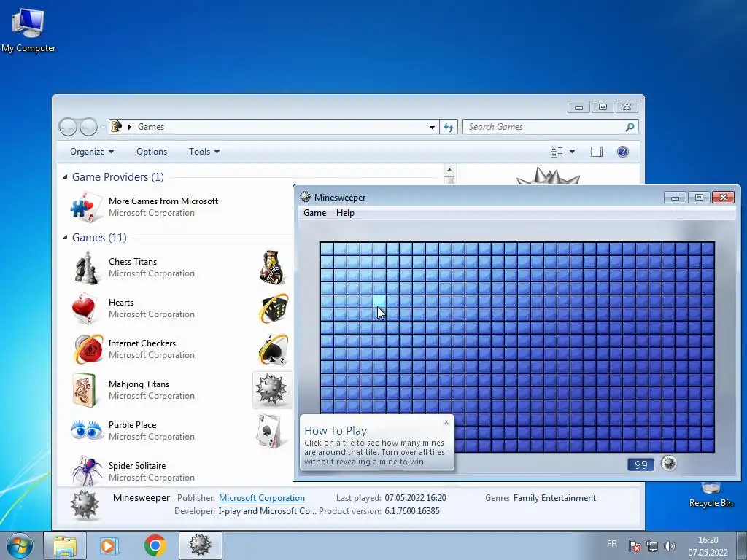Viewport: 747px width, 560px height.
Task: Open the Tools dropdown menu
Action: (204, 152)
